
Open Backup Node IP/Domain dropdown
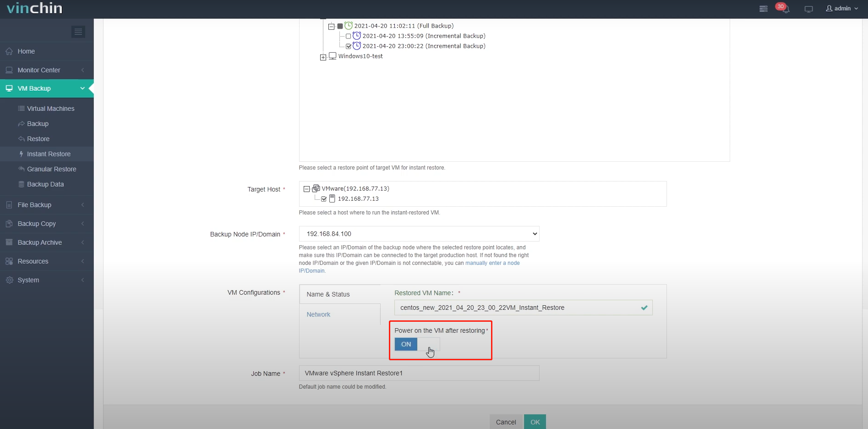coord(419,234)
